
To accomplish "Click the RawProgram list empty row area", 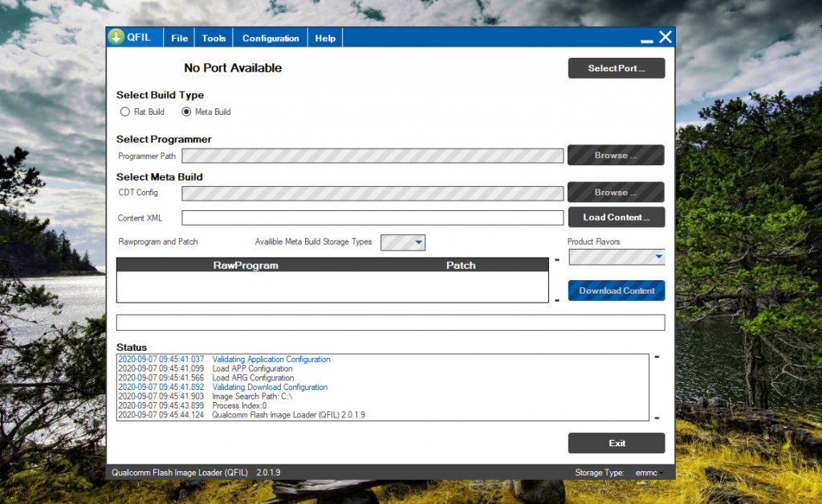I will click(x=332, y=287).
